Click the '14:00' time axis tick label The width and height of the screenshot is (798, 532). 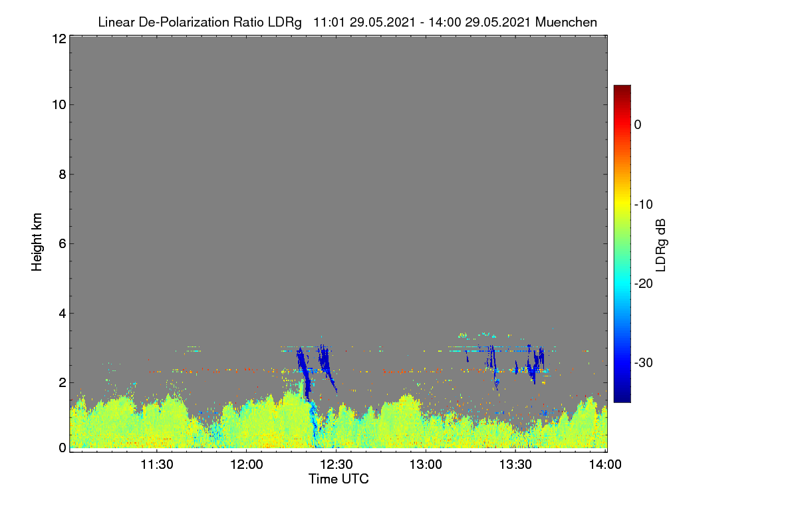[606, 465]
